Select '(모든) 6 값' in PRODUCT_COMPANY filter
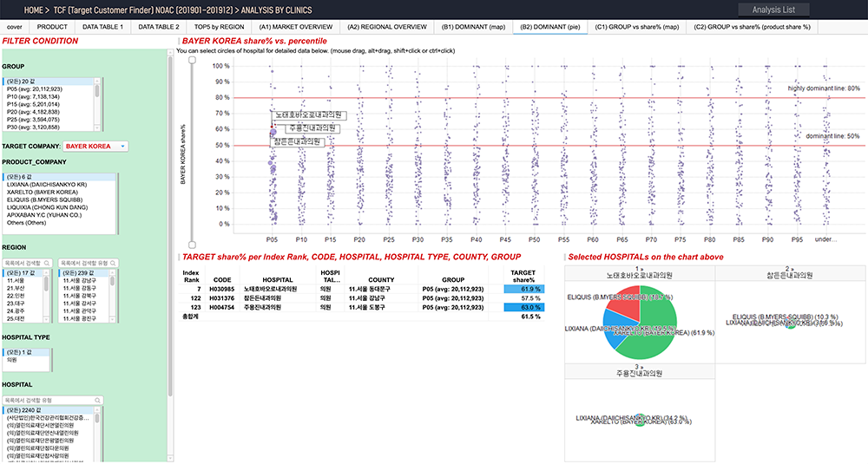Screen dimensions: 868x464 [x=59, y=177]
